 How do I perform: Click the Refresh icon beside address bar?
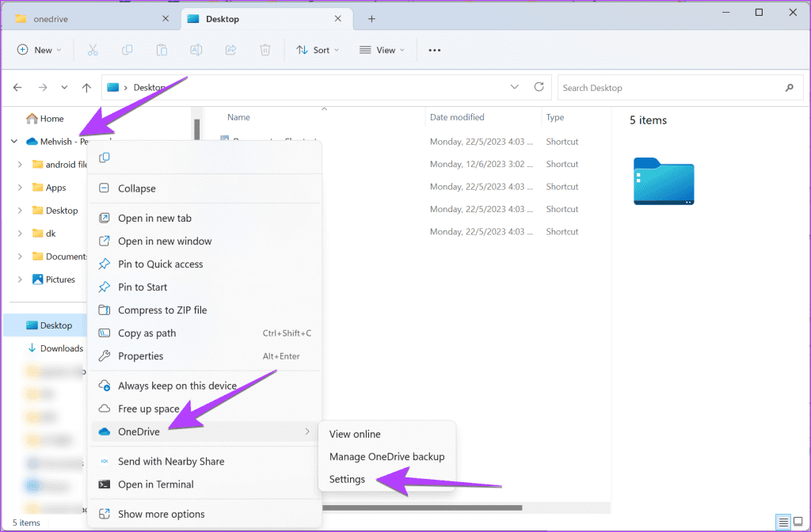(x=539, y=87)
